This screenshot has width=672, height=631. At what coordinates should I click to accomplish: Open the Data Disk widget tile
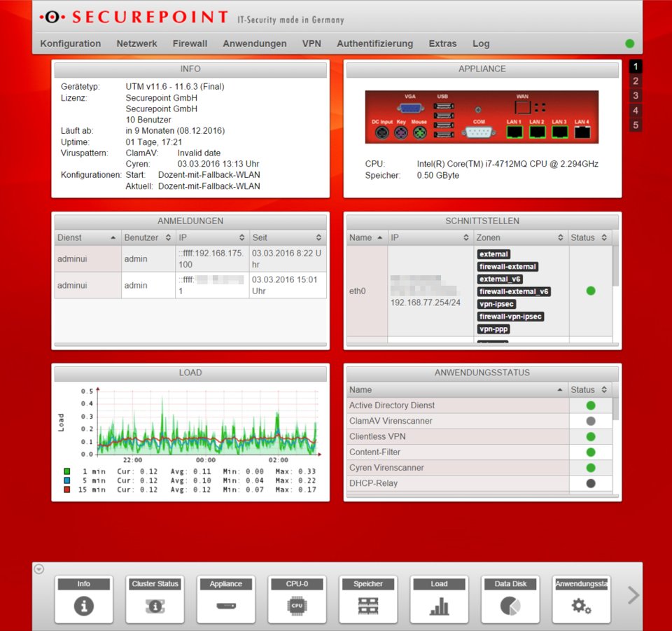click(510, 599)
